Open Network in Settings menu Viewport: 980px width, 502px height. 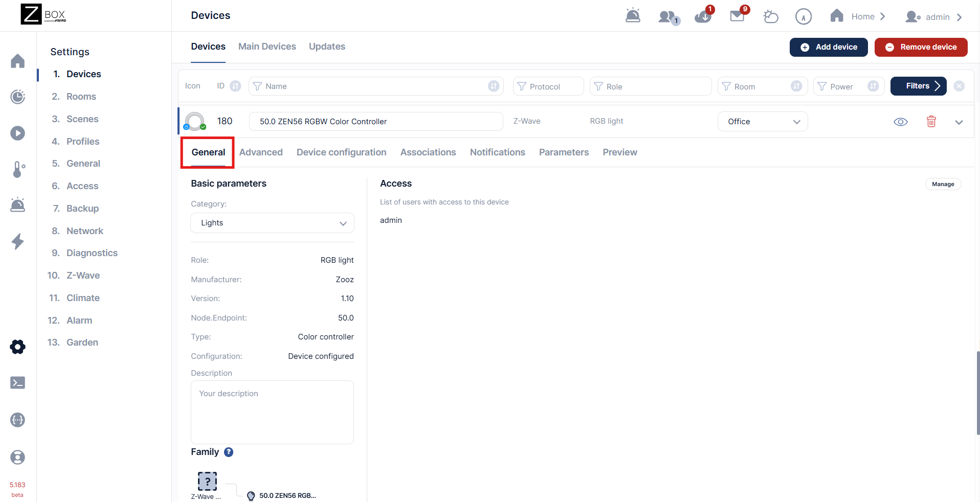85,231
